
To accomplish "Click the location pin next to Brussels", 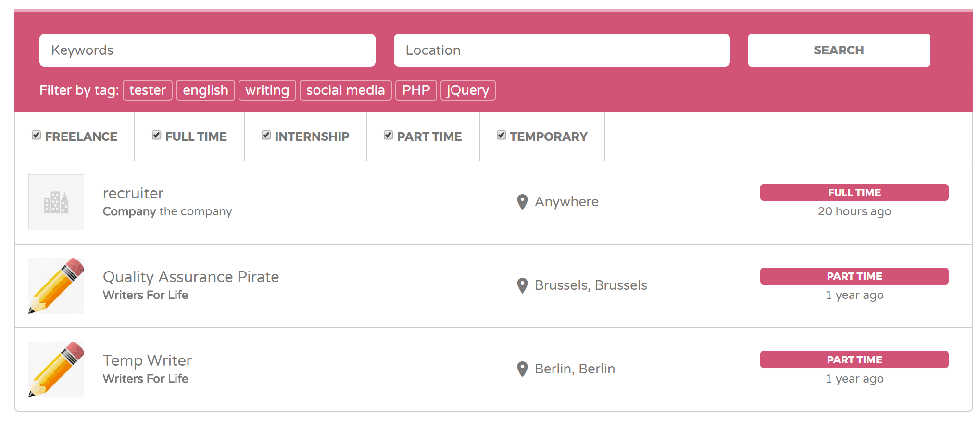I will click(x=522, y=285).
